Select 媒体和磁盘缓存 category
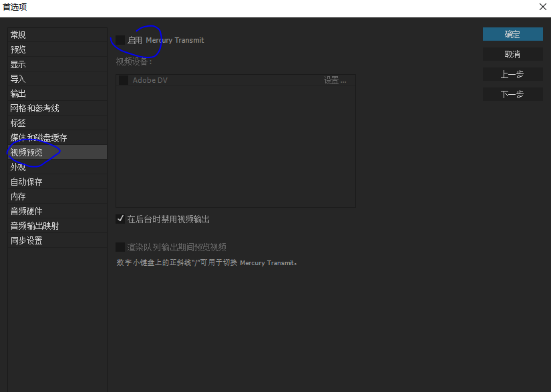Screen dimensions: 551x392 [x=57, y=138]
